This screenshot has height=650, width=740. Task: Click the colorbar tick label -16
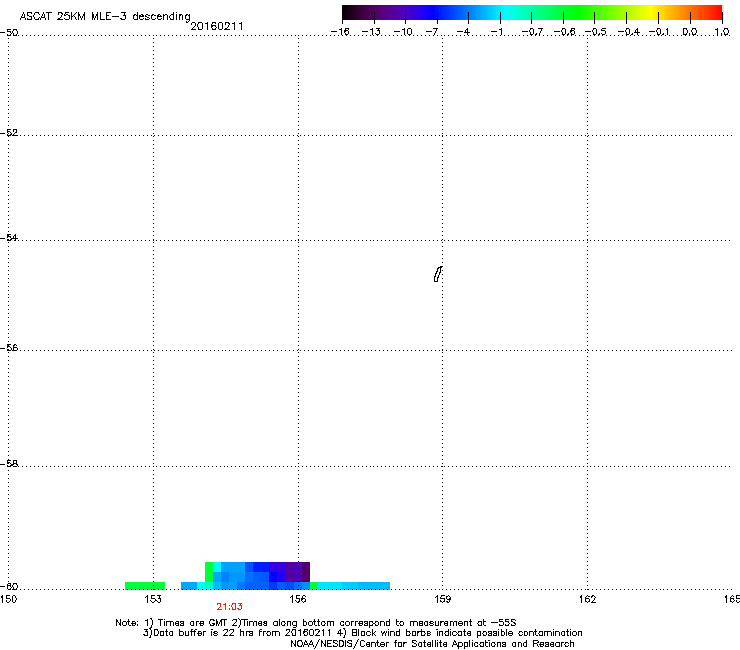tap(340, 32)
